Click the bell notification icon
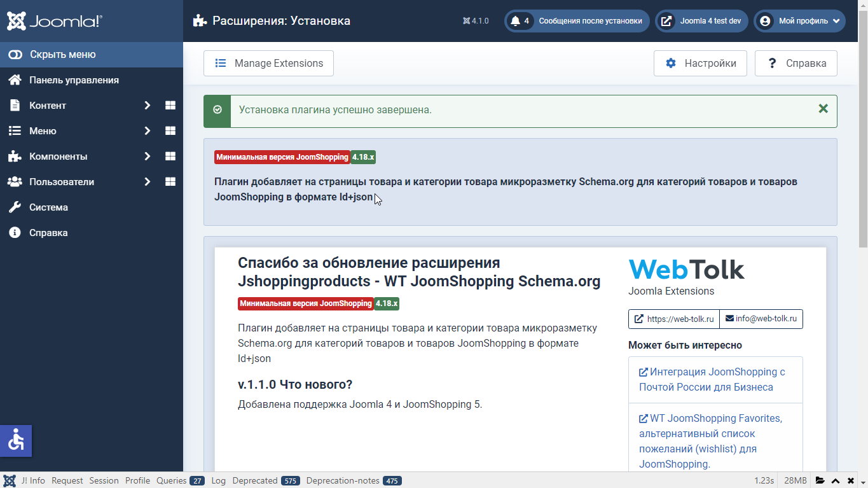The height and width of the screenshot is (488, 868). click(516, 21)
